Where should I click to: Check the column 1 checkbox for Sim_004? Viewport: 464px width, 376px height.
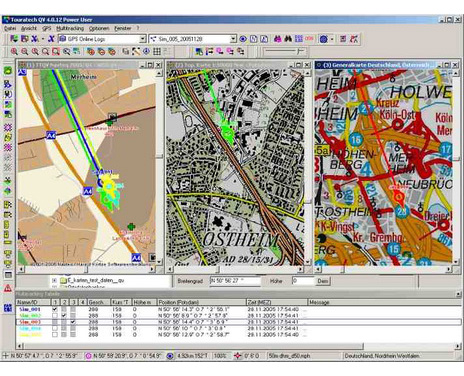[55, 328]
